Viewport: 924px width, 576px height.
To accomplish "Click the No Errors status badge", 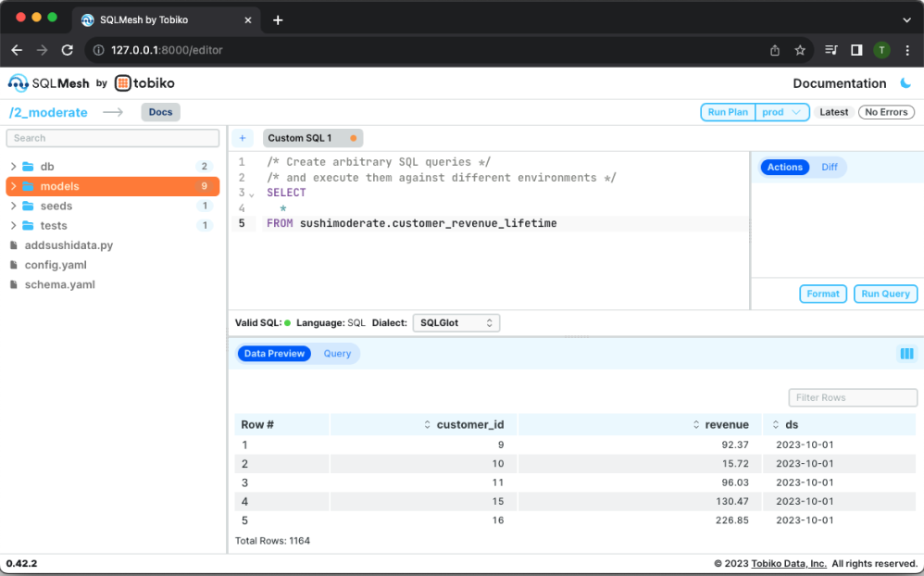I will point(886,112).
